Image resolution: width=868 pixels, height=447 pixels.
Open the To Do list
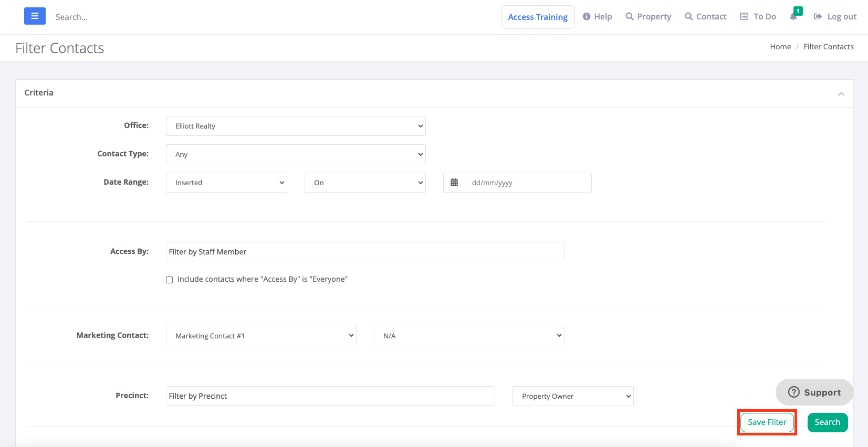pos(758,17)
